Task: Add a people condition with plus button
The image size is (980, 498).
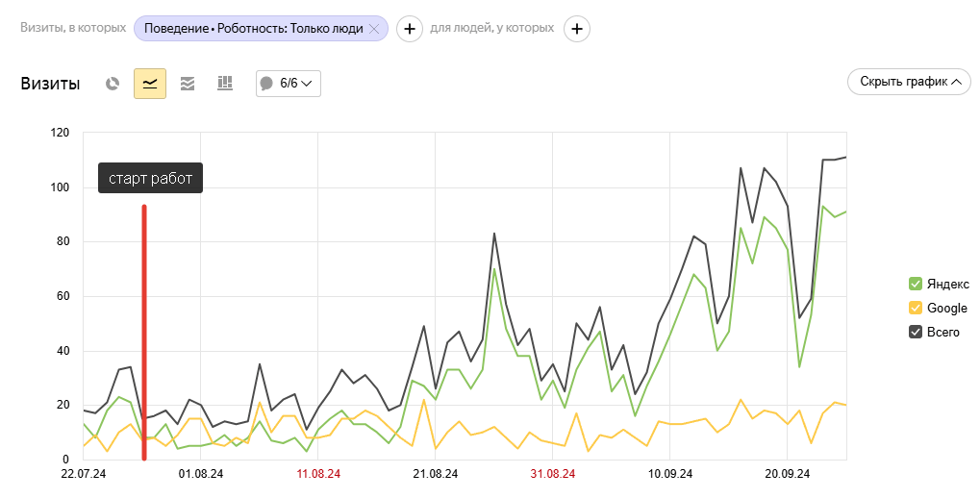Action: (577, 29)
